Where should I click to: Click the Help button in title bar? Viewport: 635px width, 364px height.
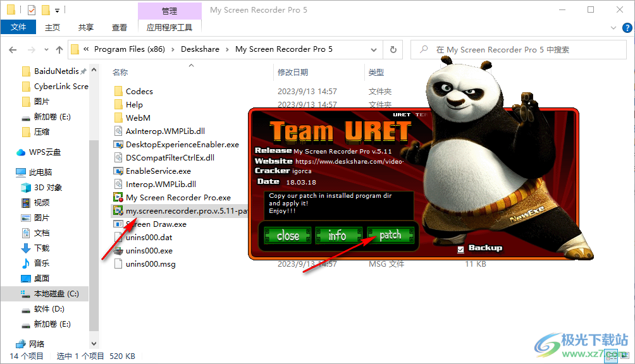(626, 27)
